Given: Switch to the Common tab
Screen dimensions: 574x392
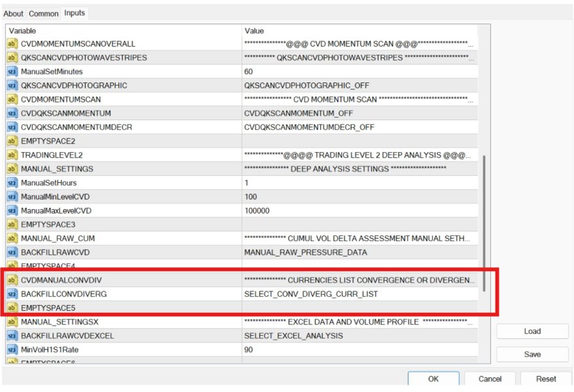Looking at the screenshot, I should pos(44,14).
